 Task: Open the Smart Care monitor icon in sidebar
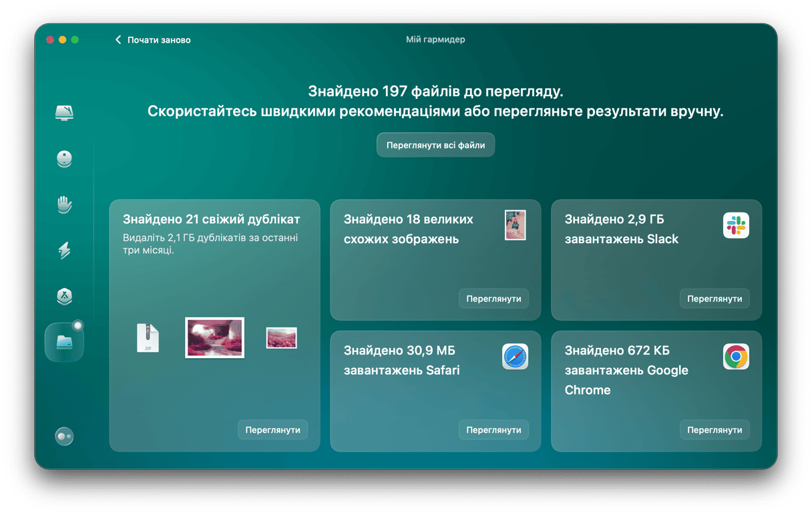64,112
